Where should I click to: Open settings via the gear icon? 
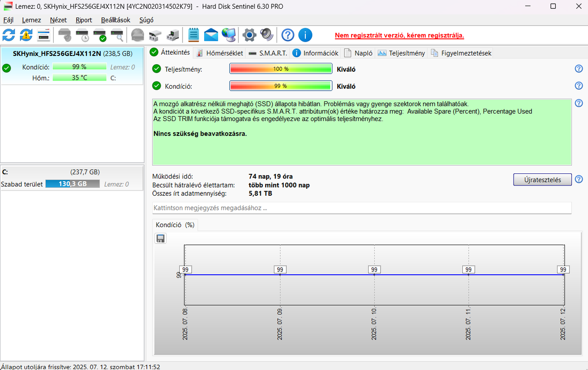(249, 35)
